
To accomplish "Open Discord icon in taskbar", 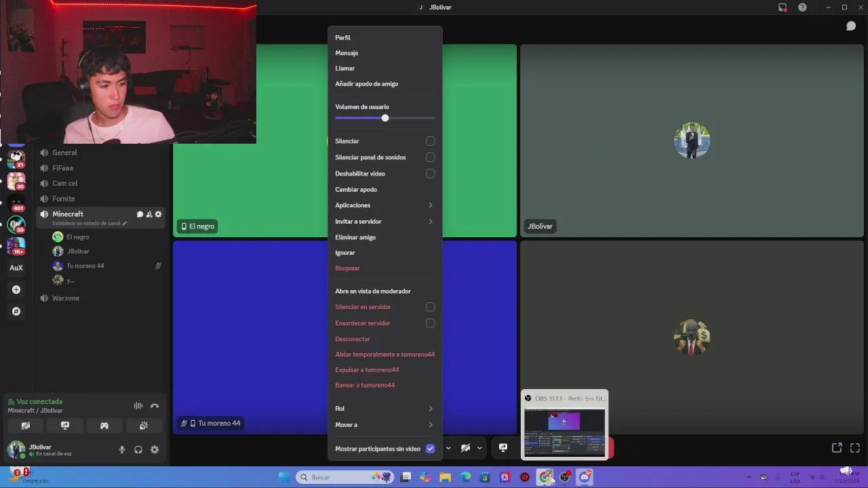I will point(585,477).
